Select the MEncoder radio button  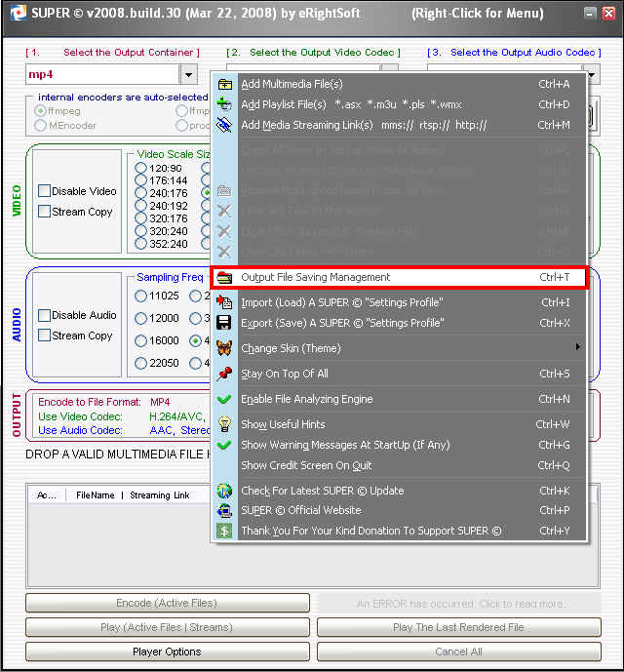[x=40, y=126]
